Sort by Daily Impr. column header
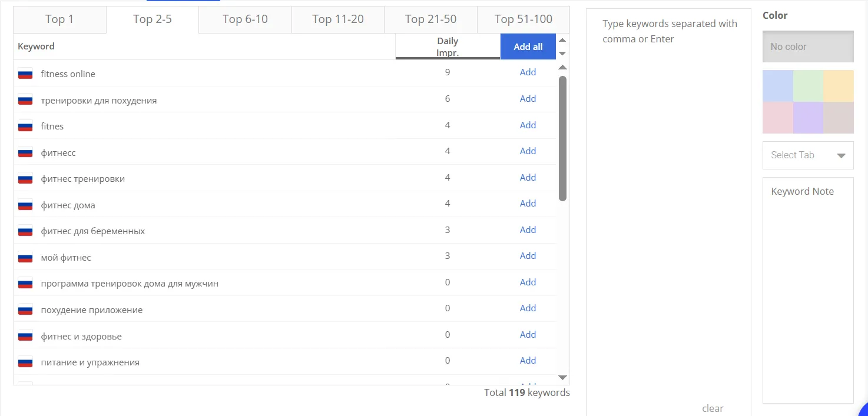Screen dimensions: 868x416 tap(448, 46)
